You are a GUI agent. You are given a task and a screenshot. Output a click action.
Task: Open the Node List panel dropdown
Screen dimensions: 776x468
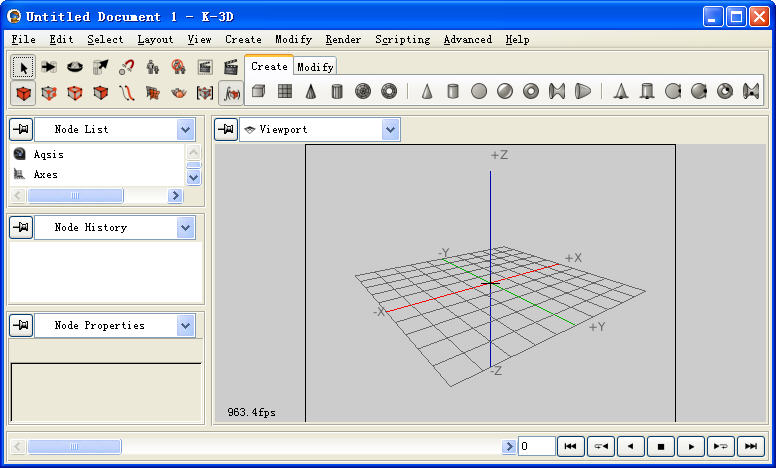click(x=185, y=129)
